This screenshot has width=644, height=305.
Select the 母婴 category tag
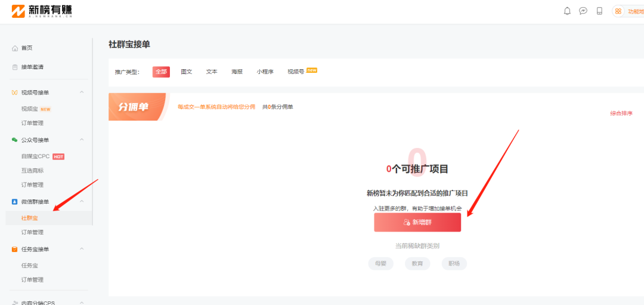tap(380, 264)
